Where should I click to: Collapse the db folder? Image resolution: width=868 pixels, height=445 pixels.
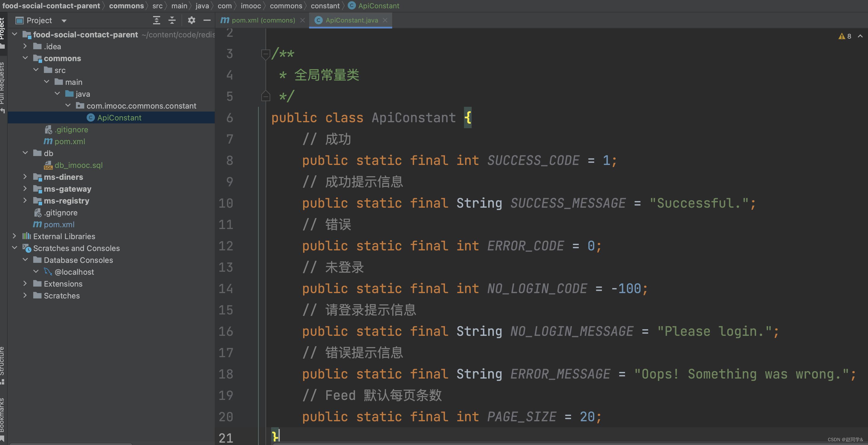coord(25,153)
